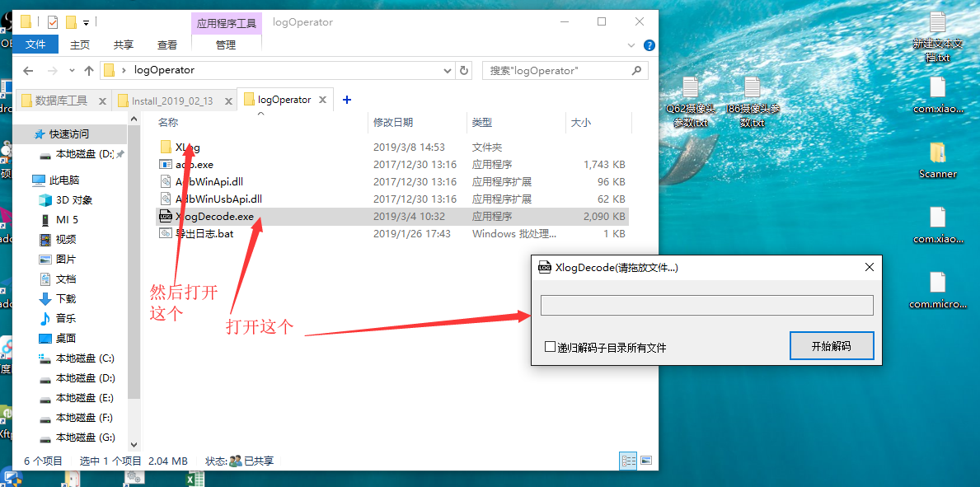Switch to details view layout icon
The height and width of the screenshot is (487, 980).
coord(628,461)
